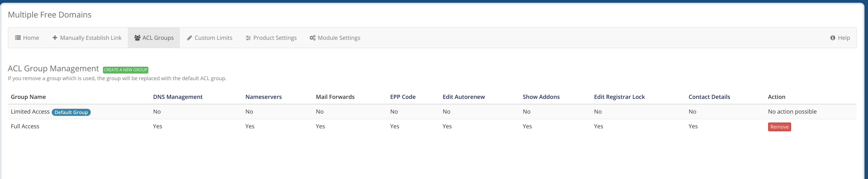Click Limited Access Contact Details 'No' cell
868x179 pixels.
click(693, 112)
